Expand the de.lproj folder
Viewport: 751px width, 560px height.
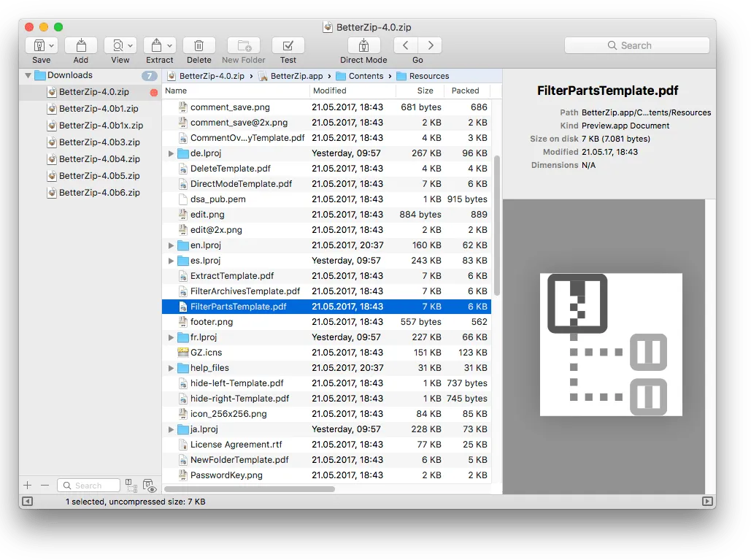tap(171, 153)
